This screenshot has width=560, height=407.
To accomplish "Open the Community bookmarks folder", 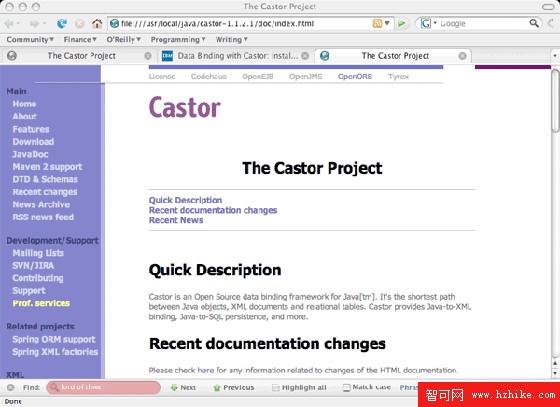I will 30,40.
